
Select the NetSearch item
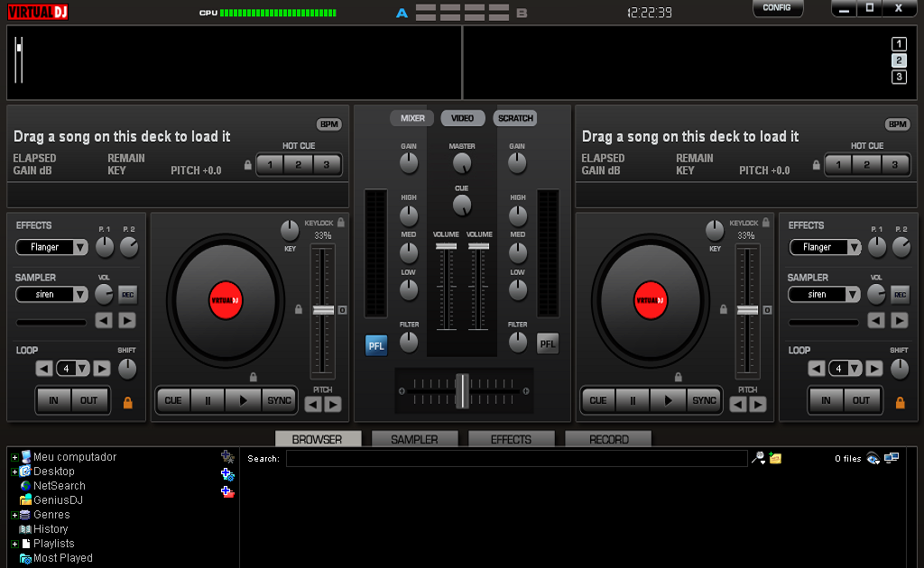point(59,486)
